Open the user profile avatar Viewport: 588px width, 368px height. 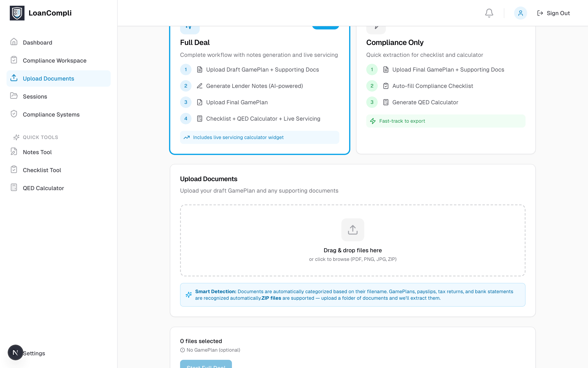520,13
